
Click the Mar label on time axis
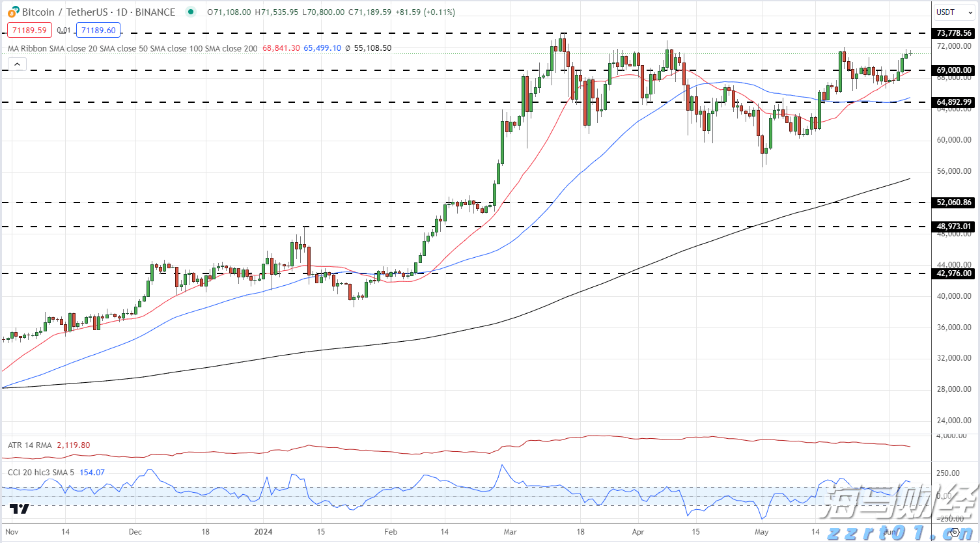[x=510, y=532]
